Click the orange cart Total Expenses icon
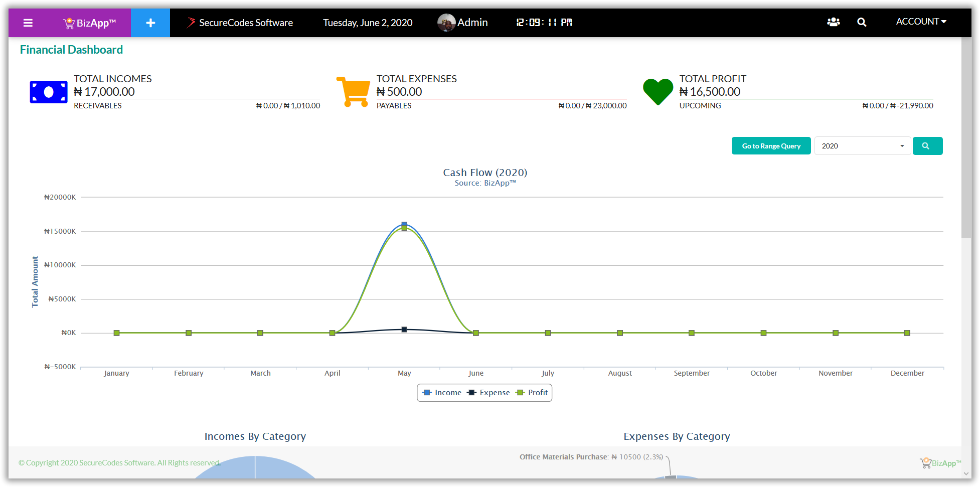This screenshot has width=980, height=487. pos(354,92)
